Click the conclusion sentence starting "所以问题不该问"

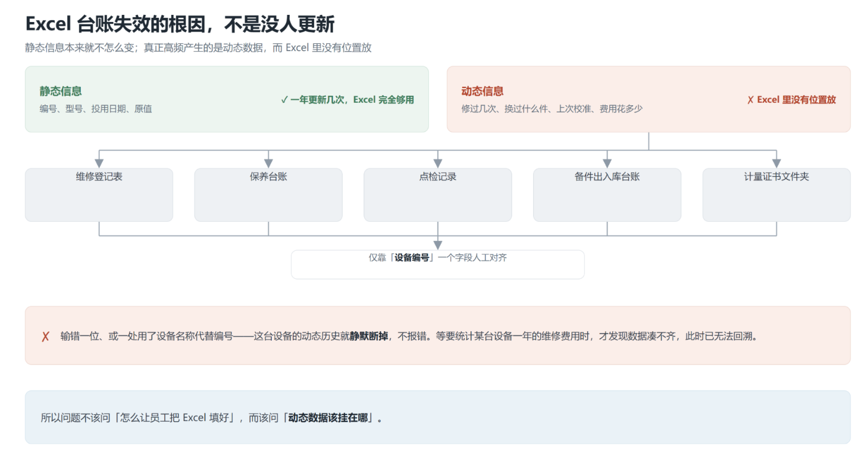[212, 417]
